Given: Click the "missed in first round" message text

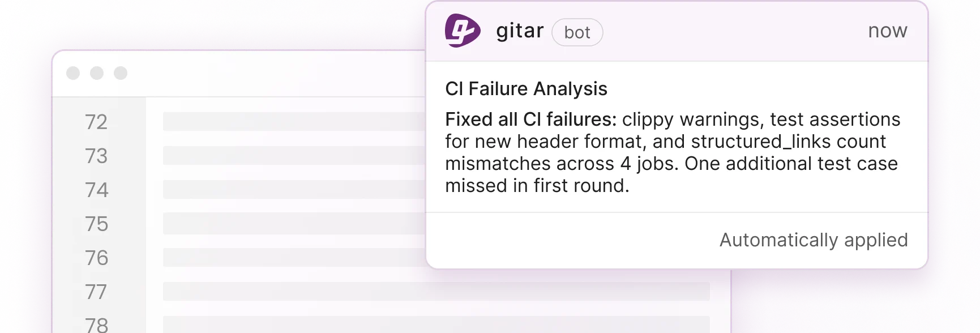Looking at the screenshot, I should [x=537, y=186].
